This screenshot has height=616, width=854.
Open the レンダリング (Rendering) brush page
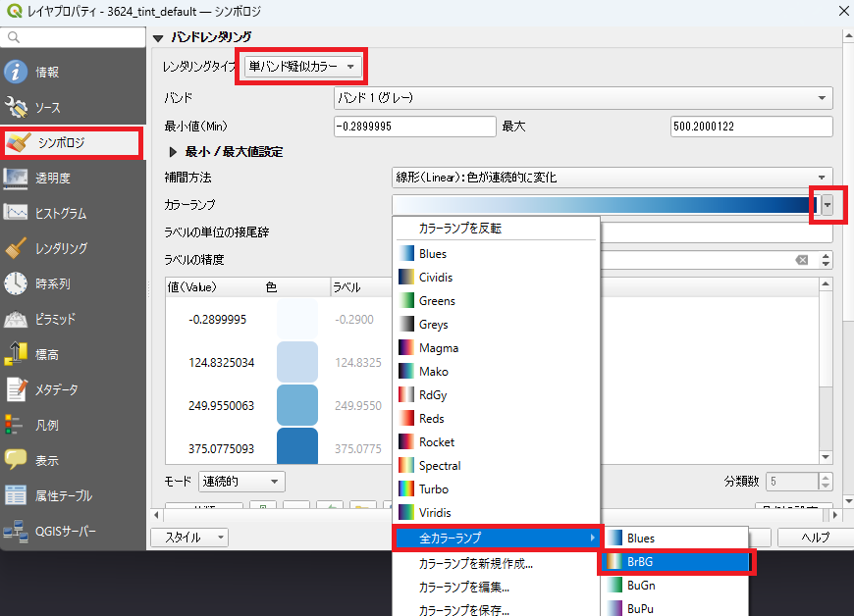point(60,248)
